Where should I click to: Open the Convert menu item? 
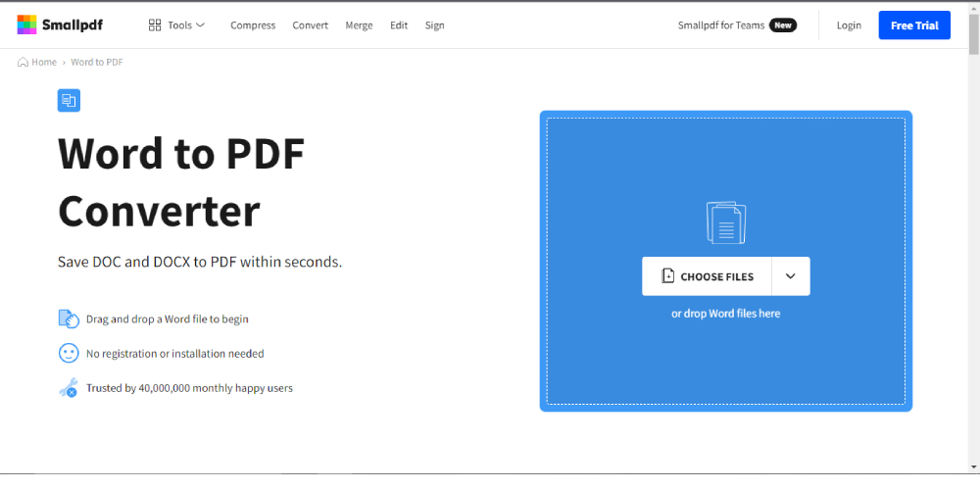(310, 25)
